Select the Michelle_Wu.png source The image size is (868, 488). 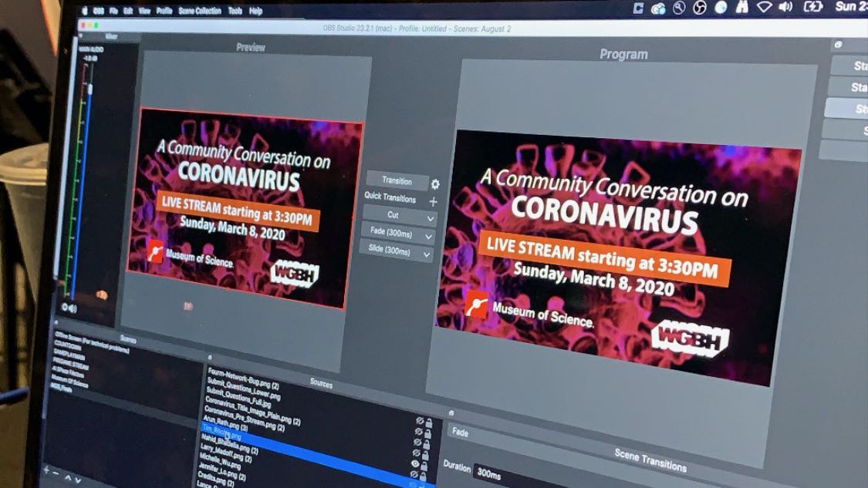(x=220, y=460)
